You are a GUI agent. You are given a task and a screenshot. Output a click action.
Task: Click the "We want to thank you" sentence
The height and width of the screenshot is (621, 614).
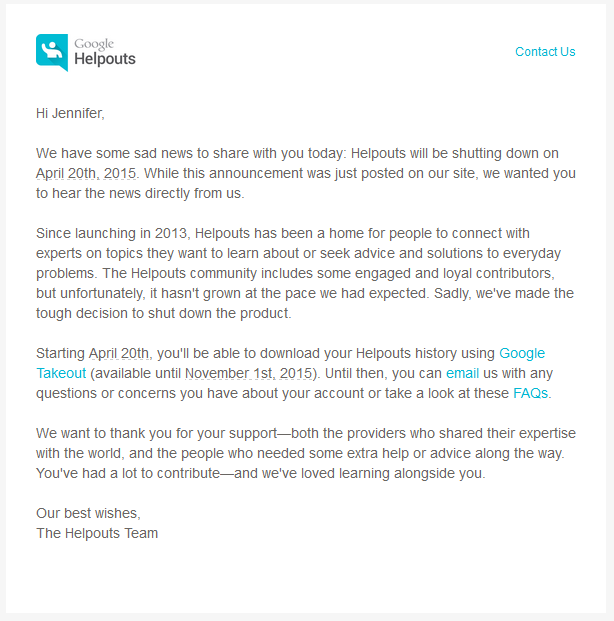tap(110, 433)
